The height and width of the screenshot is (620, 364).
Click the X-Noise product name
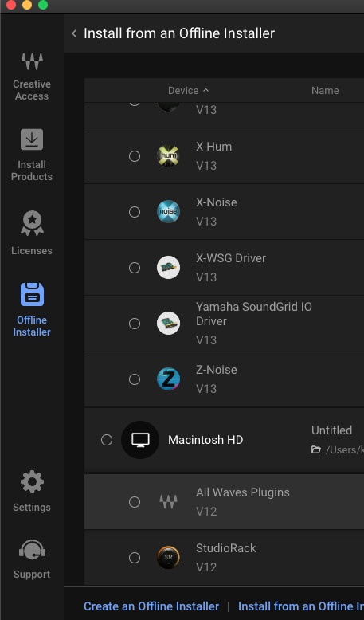tap(217, 202)
